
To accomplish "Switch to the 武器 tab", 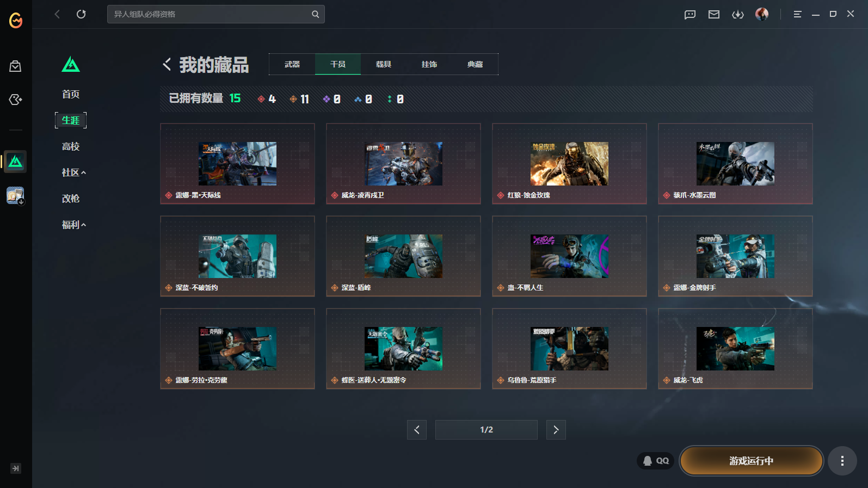I will click(292, 64).
